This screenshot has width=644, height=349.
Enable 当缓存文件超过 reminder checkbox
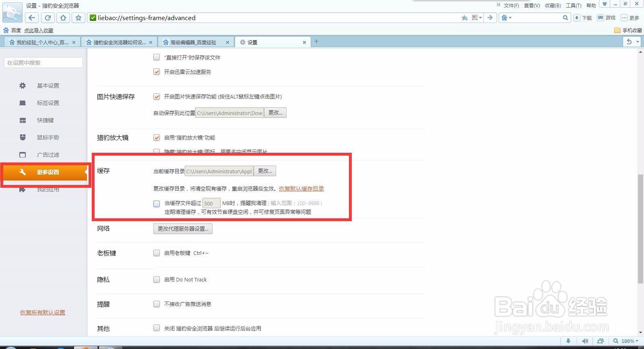(x=157, y=204)
